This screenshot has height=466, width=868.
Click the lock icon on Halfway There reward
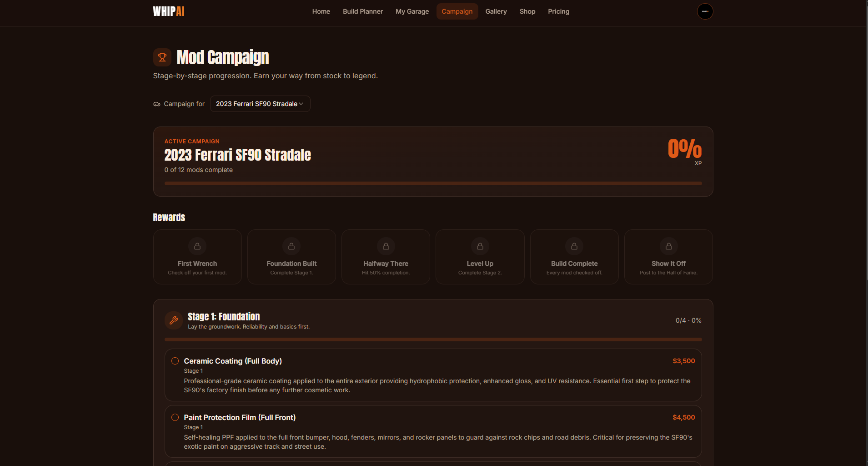click(x=386, y=246)
